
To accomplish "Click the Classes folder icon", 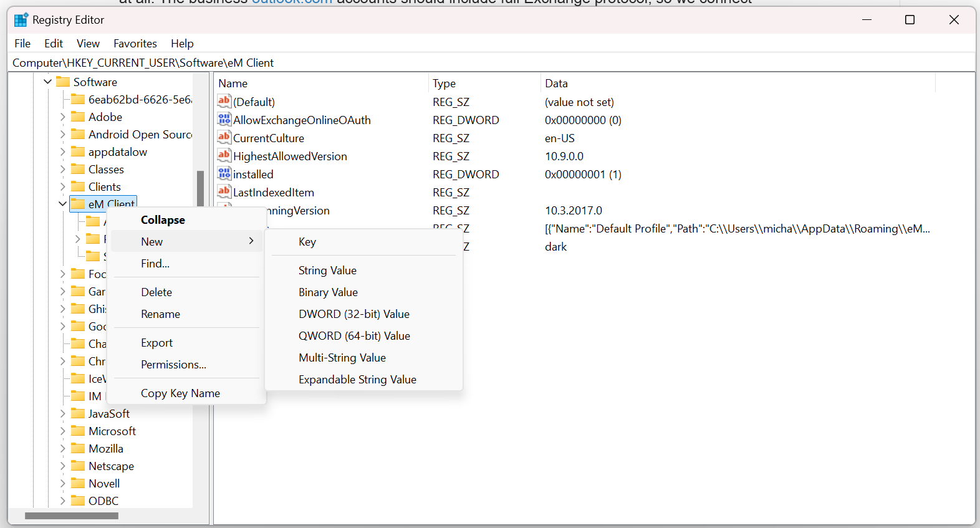I will (78, 169).
